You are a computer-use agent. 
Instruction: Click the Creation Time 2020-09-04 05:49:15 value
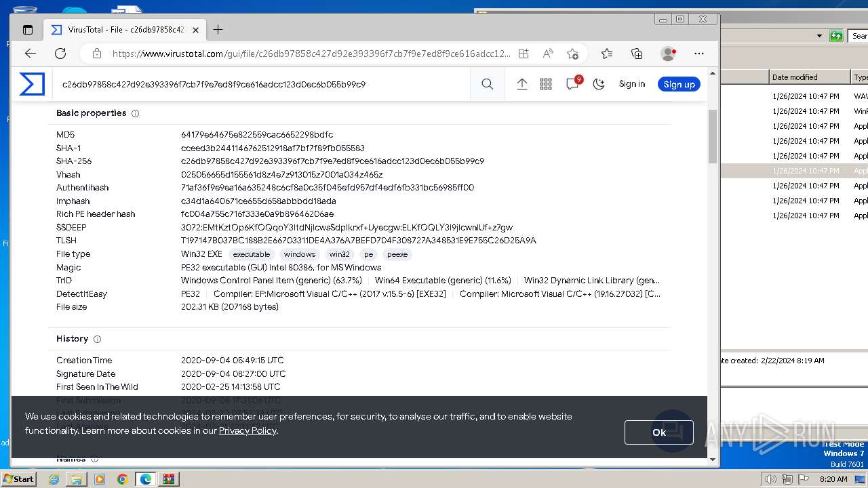[x=232, y=361]
